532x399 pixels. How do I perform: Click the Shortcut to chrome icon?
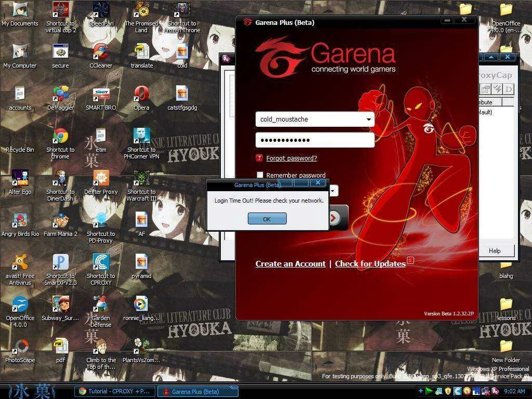click(60, 143)
